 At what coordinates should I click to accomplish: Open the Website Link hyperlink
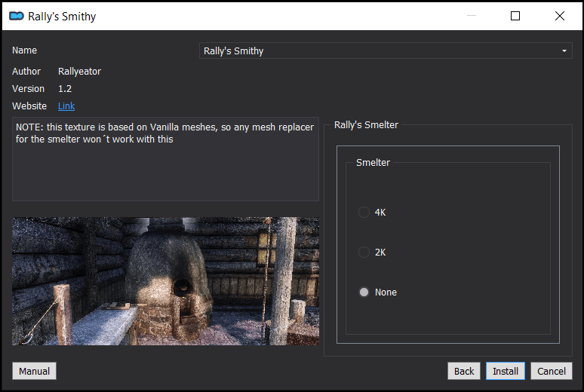tap(66, 106)
